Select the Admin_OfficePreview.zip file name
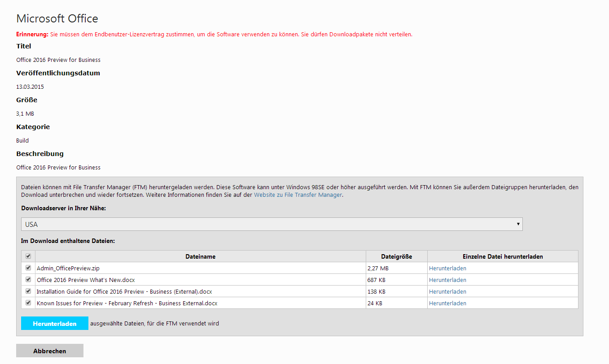This screenshot has height=364, width=609. pos(68,269)
